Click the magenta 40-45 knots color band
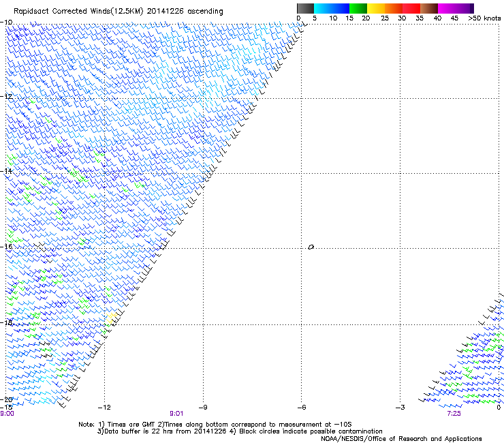Image resolution: width=504 pixels, height=443 pixels. (x=447, y=8)
